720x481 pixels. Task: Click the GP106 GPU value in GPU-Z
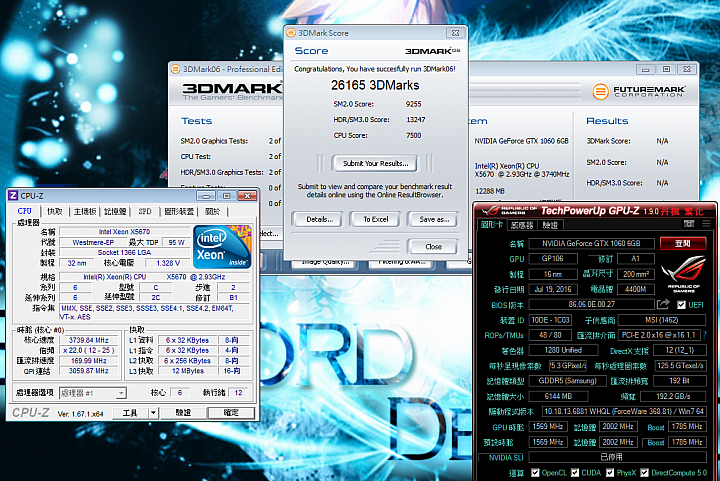(552, 259)
